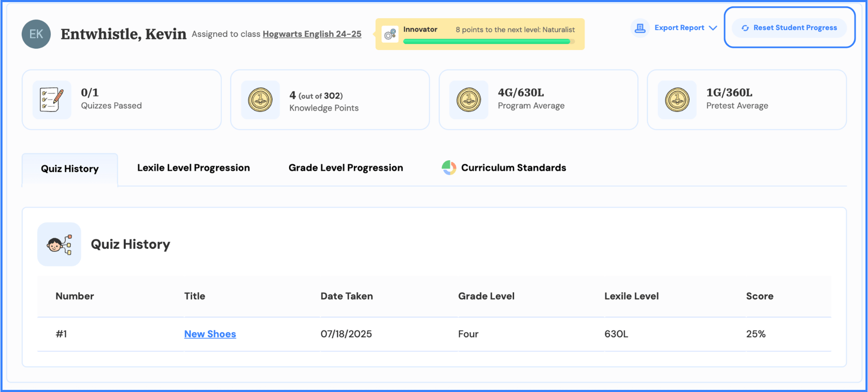Expand the Export Report dropdown chevron
868x392 pixels.
[x=713, y=28]
